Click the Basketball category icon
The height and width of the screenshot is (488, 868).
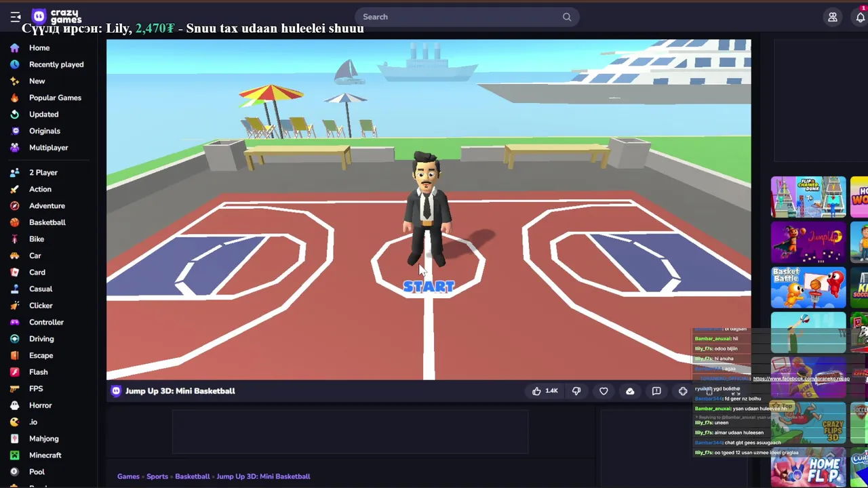click(15, 222)
